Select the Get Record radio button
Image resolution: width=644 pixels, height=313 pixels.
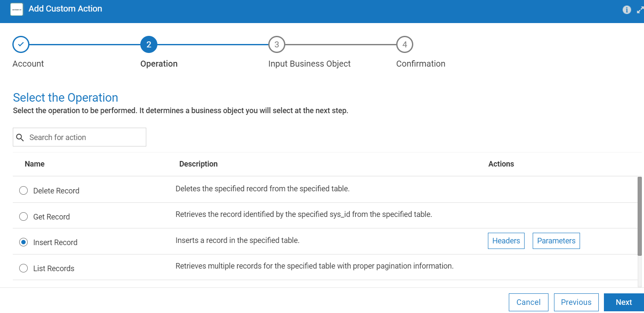click(x=23, y=216)
